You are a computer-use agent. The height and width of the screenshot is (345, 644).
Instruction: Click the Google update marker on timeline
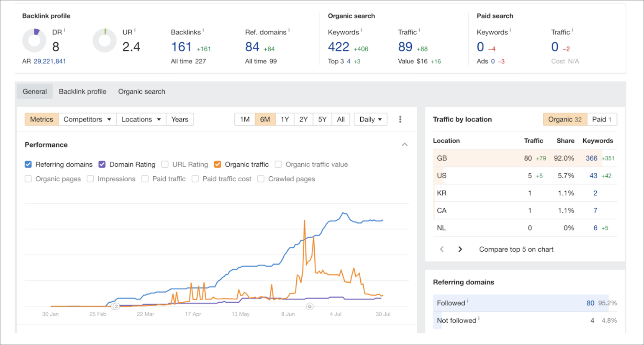pyautogui.click(x=310, y=306)
